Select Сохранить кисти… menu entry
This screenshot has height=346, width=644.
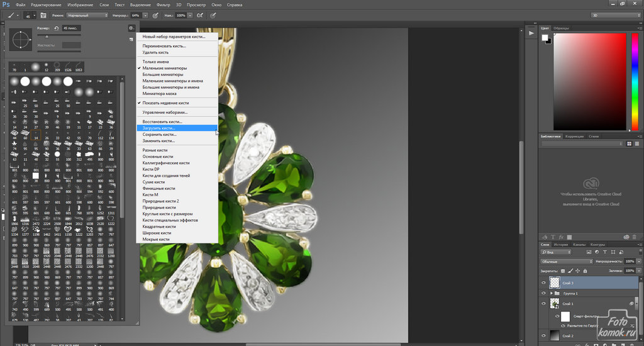tap(159, 134)
